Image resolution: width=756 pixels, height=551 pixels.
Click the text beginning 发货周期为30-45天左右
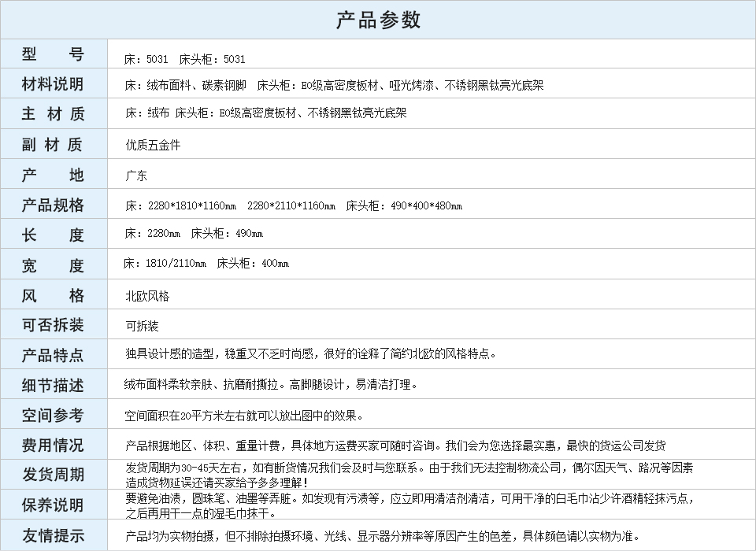(x=409, y=475)
